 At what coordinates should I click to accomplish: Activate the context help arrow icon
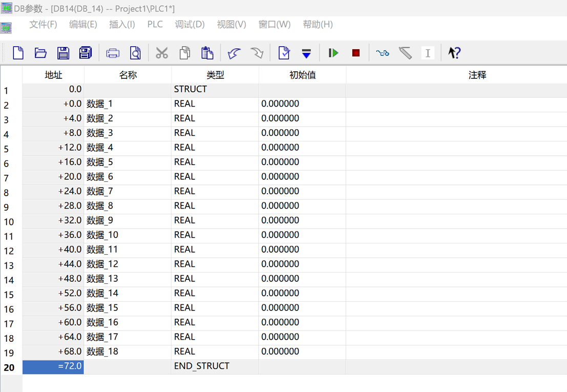(454, 53)
